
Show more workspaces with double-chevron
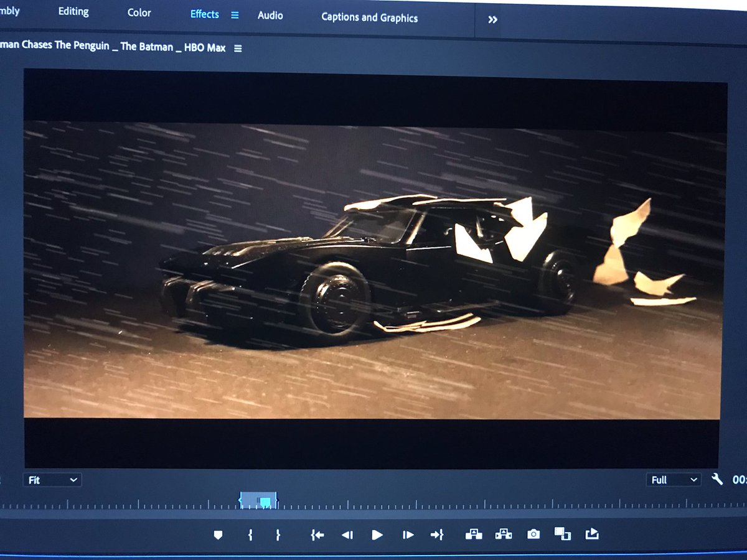coord(492,20)
